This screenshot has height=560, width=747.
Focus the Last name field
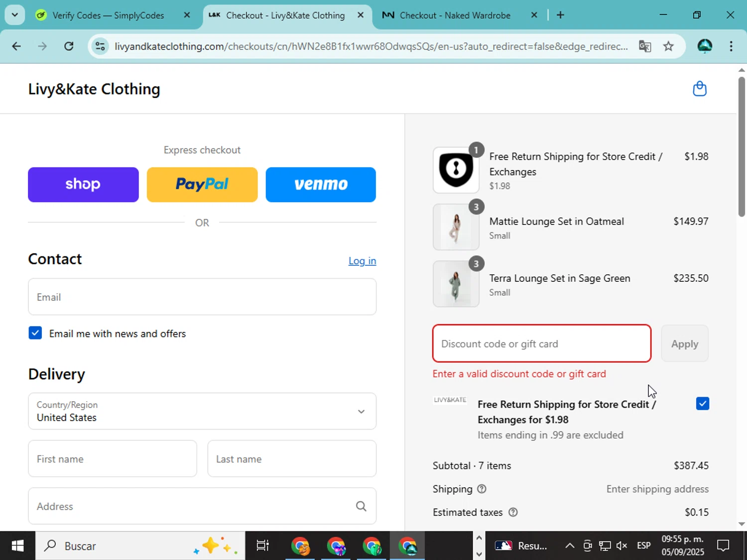pos(292,458)
